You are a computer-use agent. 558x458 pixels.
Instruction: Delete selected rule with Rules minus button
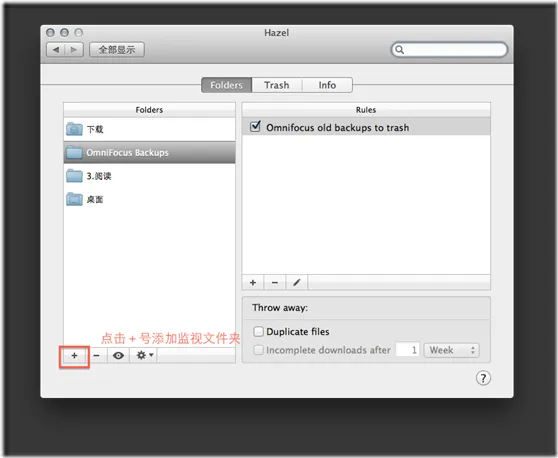pyautogui.click(x=275, y=283)
